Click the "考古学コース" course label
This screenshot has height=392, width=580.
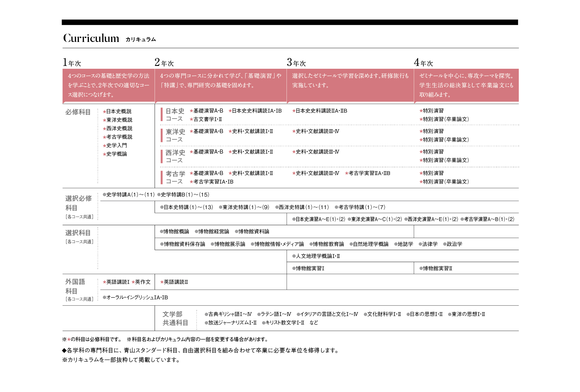[175, 177]
